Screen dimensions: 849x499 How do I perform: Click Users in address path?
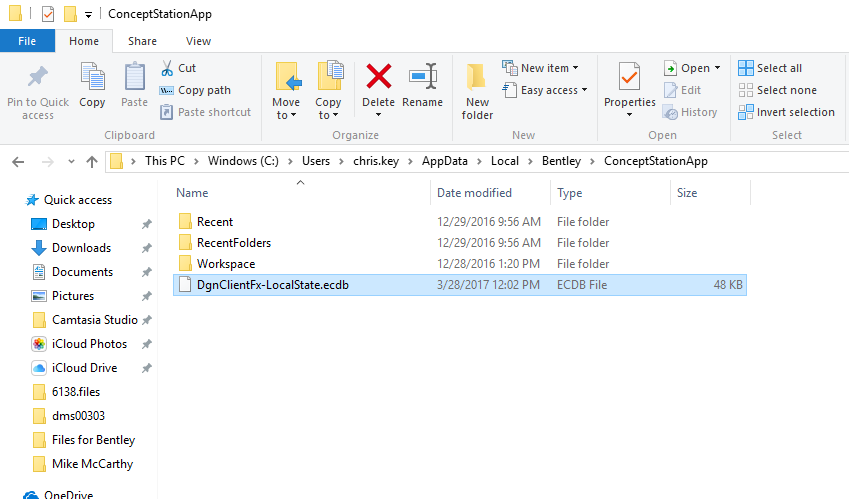(316, 161)
